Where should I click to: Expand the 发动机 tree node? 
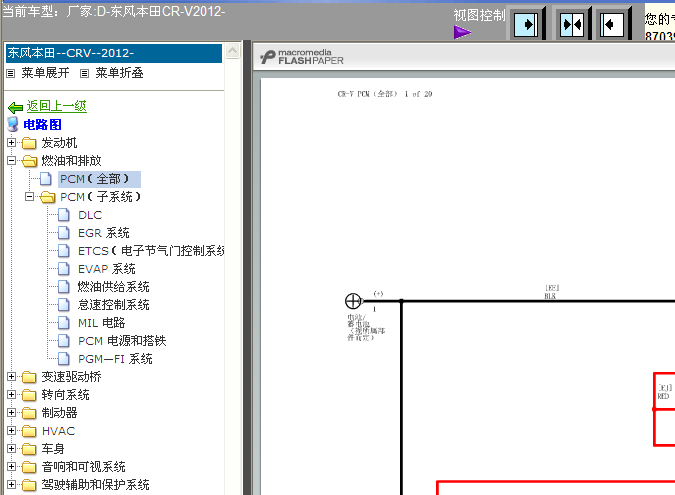click(x=12, y=142)
